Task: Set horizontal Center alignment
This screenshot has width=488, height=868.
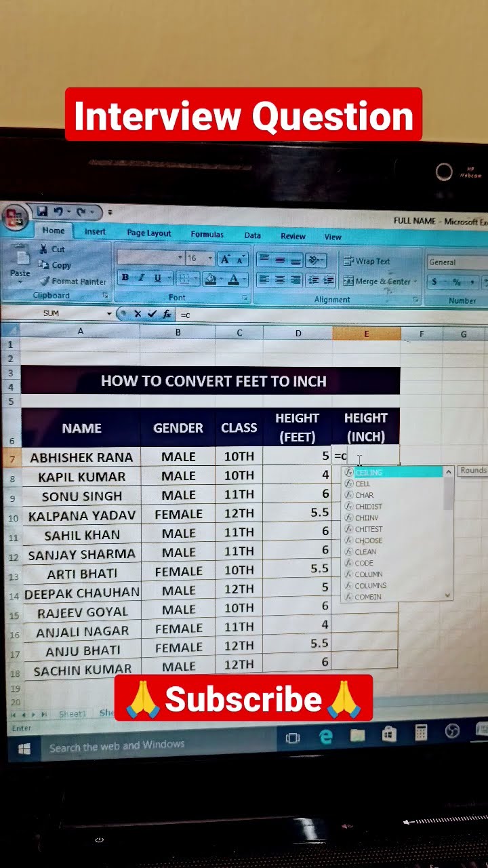Action: (x=279, y=279)
